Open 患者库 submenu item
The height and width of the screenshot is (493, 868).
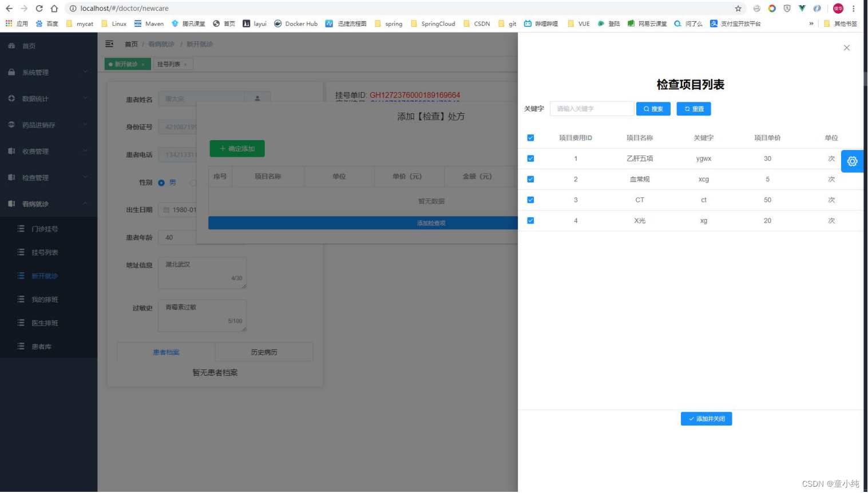pyautogui.click(x=49, y=347)
